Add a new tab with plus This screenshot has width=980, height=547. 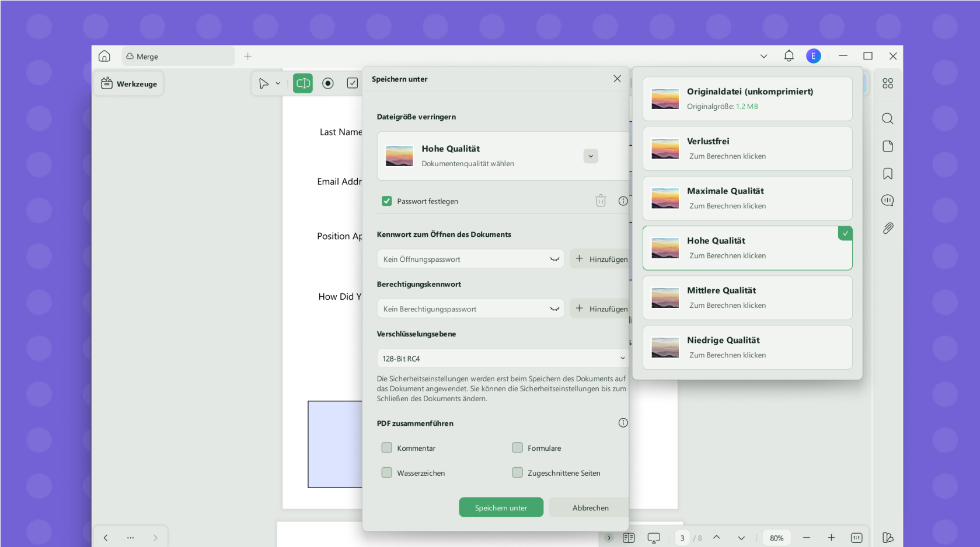pyautogui.click(x=247, y=56)
